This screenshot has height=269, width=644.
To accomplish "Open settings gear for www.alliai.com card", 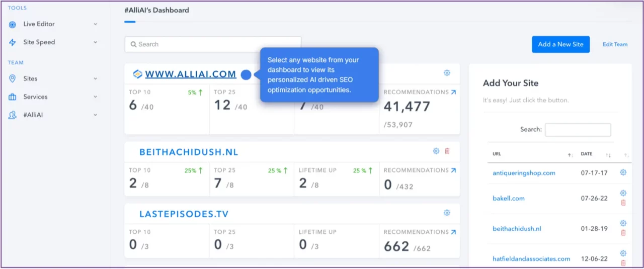I will pyautogui.click(x=447, y=73).
